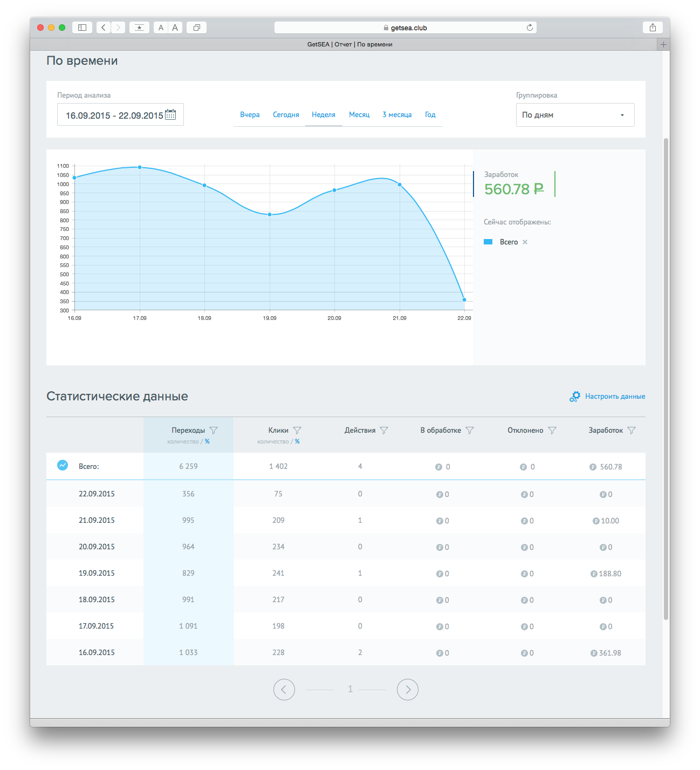This screenshot has width=700, height=770.
Task: Go to next table page arrow
Action: 408,690
